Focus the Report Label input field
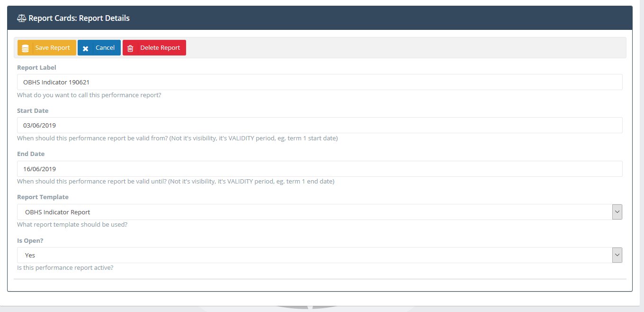This screenshot has width=644, height=312. point(320,82)
